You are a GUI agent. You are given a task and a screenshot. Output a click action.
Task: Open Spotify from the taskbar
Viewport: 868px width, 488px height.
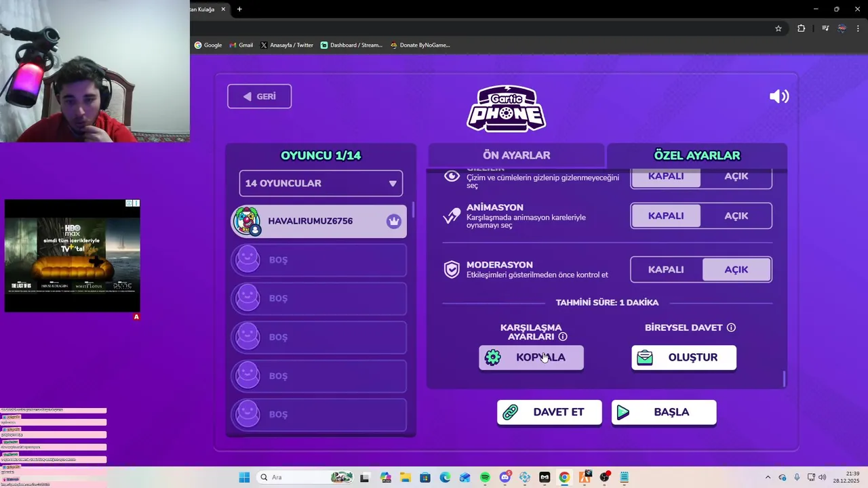point(485,477)
